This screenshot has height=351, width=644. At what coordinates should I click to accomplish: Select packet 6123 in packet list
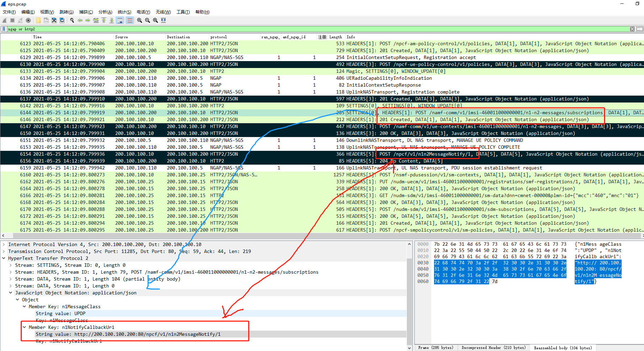tap(322, 44)
